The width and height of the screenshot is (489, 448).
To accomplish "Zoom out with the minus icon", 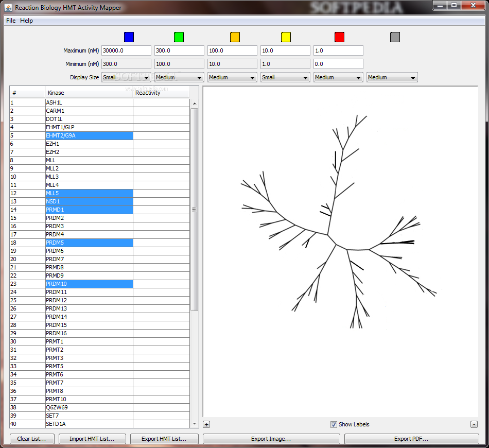I will (x=474, y=424).
